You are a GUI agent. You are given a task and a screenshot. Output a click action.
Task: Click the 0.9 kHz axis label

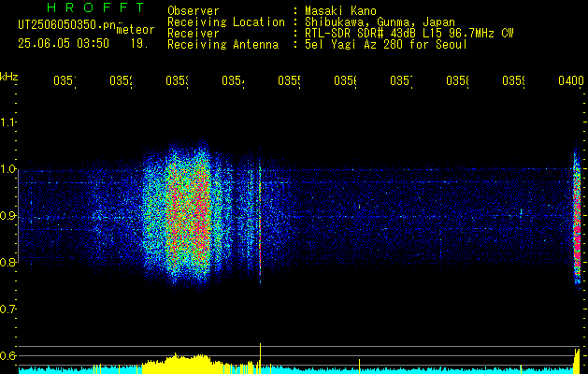pyautogui.click(x=7, y=216)
